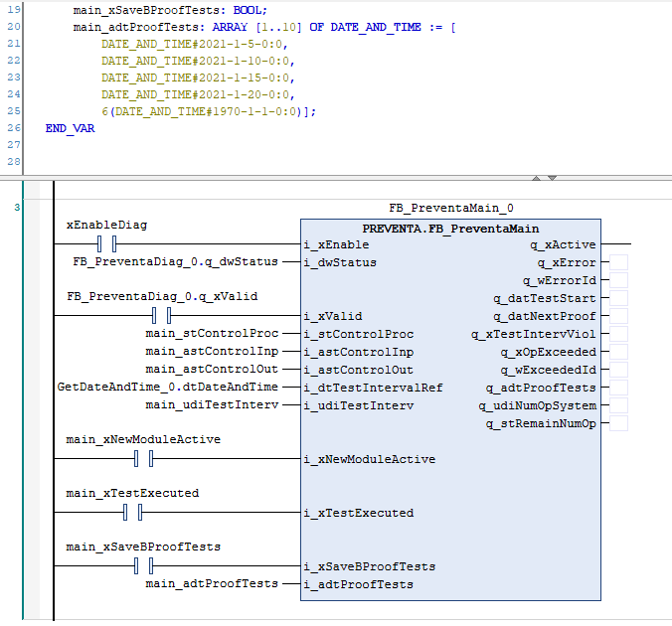The width and height of the screenshot is (672, 626).
Task: Click the i_xNewModuleActive pin label
Action: click(370, 459)
